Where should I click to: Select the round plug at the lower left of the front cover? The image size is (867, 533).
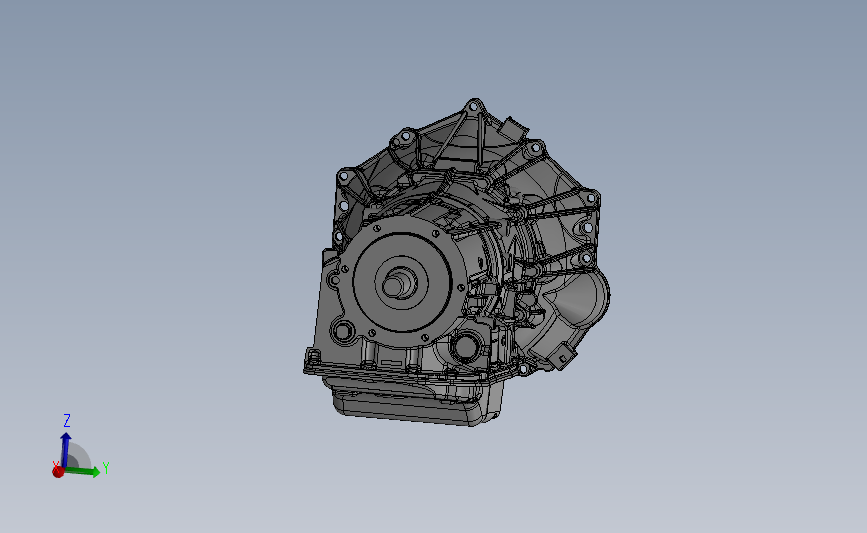coord(343,332)
